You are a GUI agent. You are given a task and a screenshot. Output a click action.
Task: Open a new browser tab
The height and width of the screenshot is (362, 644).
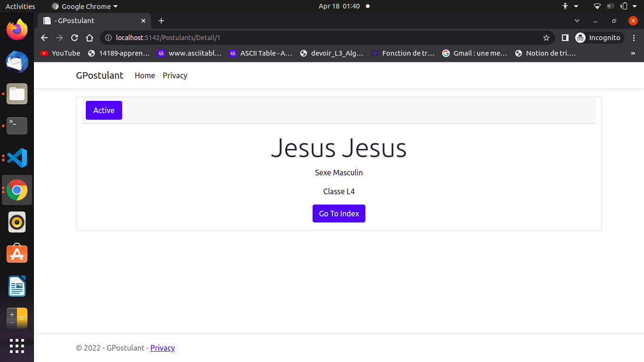coord(161,21)
